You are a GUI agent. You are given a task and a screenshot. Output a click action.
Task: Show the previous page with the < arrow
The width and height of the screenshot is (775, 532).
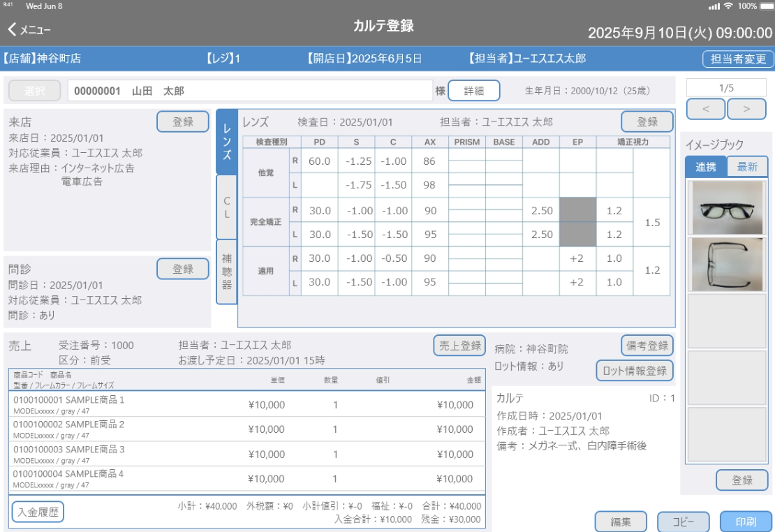(706, 109)
